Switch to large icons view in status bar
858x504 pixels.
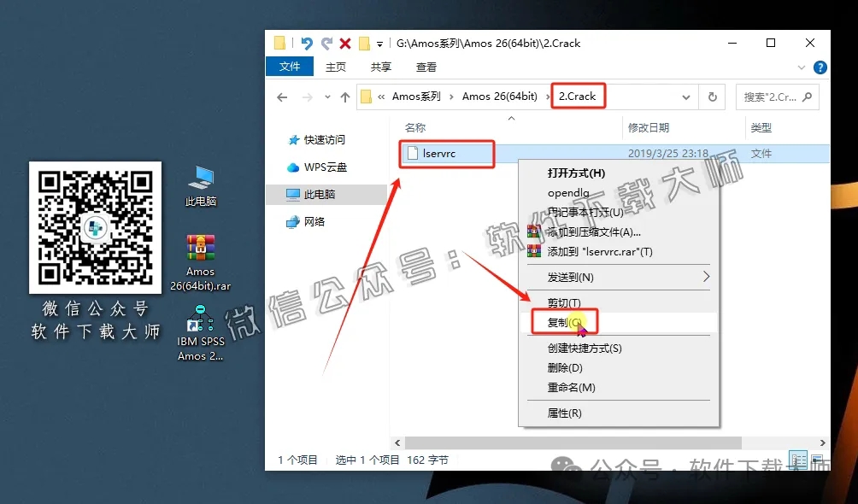click(x=818, y=460)
